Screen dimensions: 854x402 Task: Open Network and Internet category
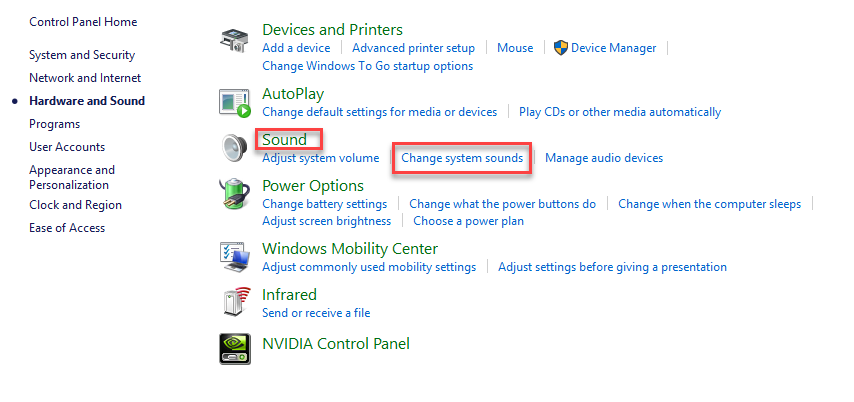click(x=85, y=78)
